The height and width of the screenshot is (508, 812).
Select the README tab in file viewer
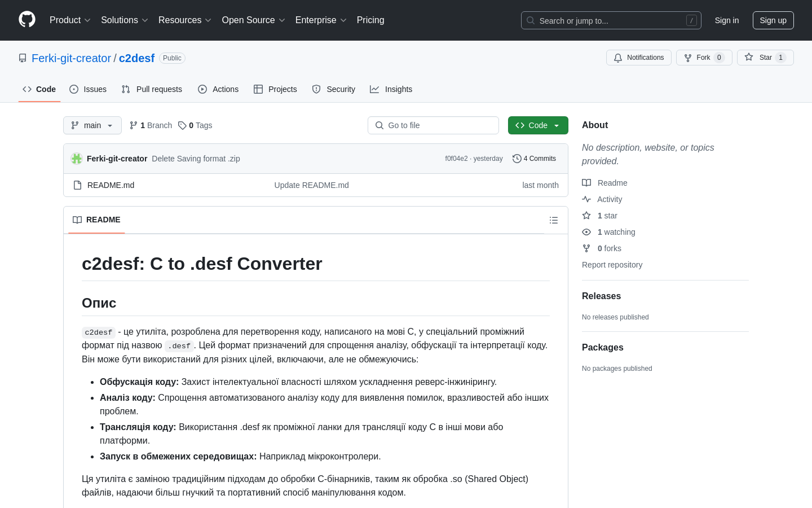(96, 220)
